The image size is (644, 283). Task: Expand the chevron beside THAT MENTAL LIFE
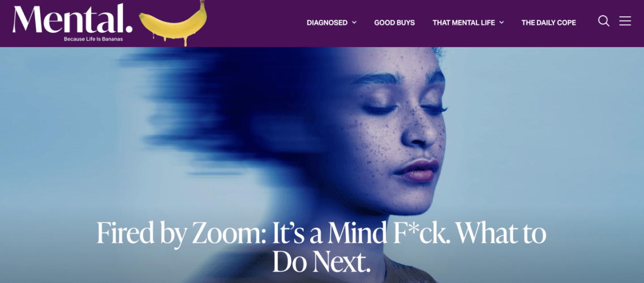pyautogui.click(x=501, y=23)
